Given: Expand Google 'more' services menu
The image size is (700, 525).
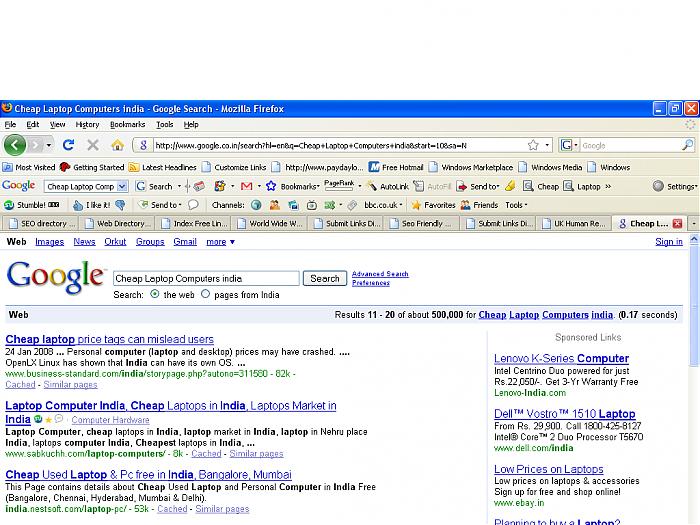Looking at the screenshot, I should point(220,242).
